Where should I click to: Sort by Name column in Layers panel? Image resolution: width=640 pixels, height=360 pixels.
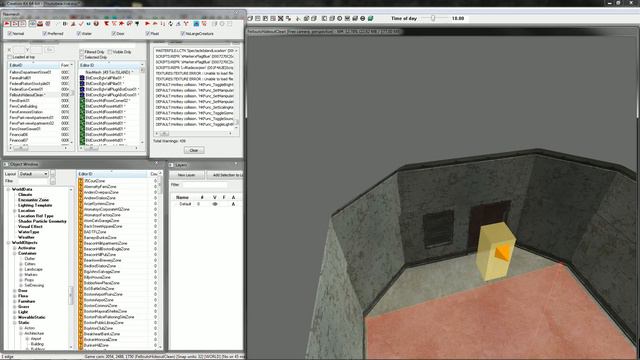click(x=182, y=197)
